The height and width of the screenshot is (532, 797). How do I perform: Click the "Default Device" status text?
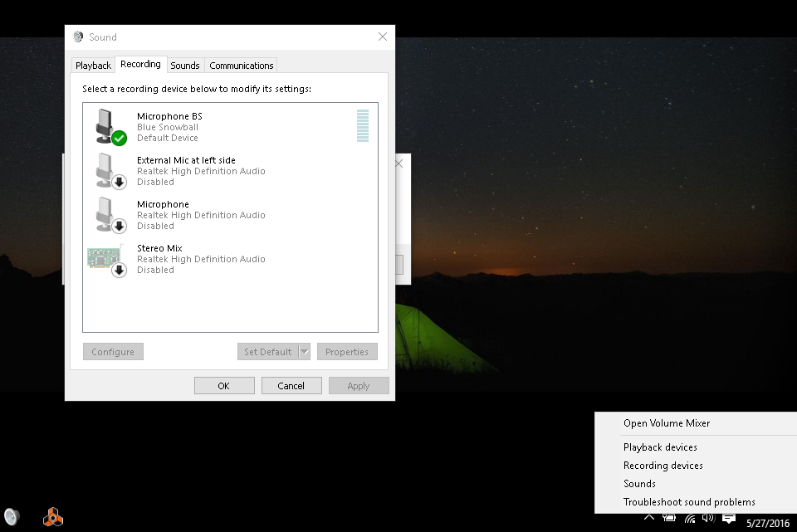point(168,138)
